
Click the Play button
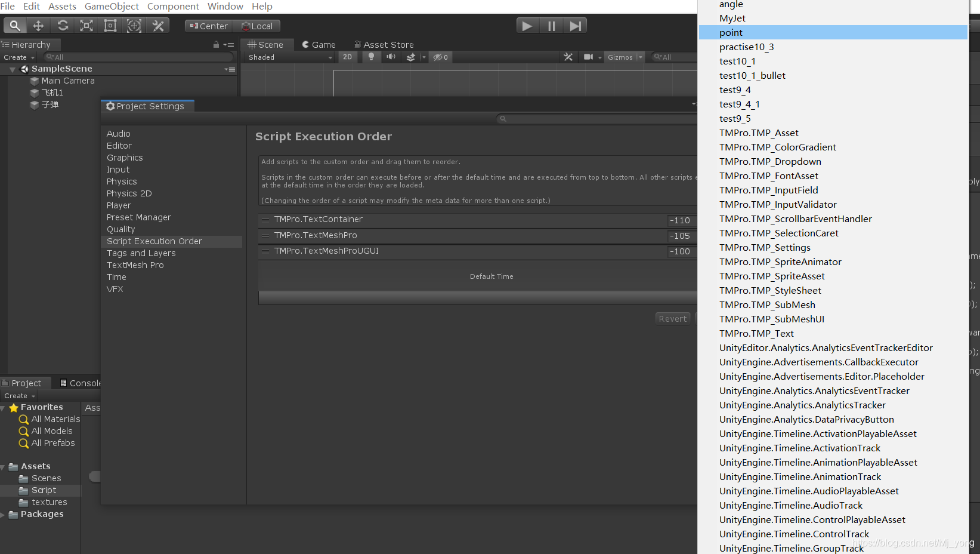click(x=527, y=26)
